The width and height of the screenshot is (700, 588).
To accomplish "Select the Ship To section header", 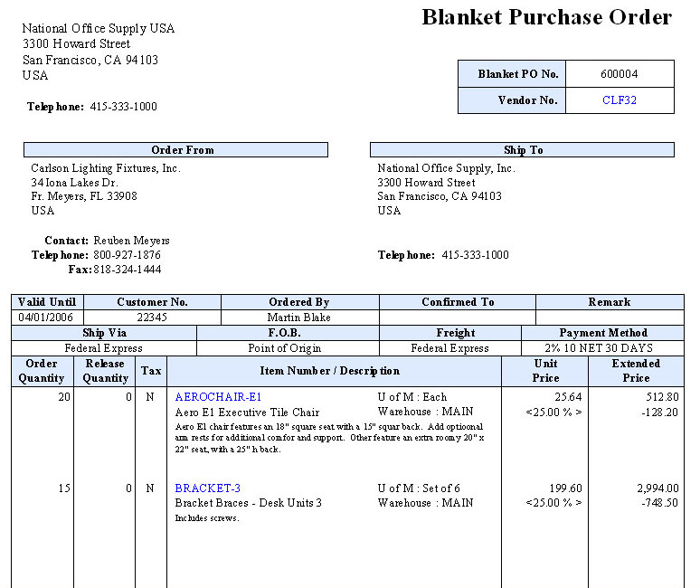I will 522,150.
